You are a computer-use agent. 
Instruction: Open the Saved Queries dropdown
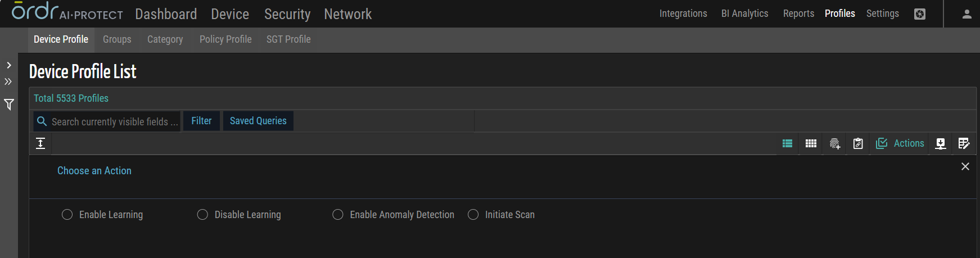[x=258, y=121]
